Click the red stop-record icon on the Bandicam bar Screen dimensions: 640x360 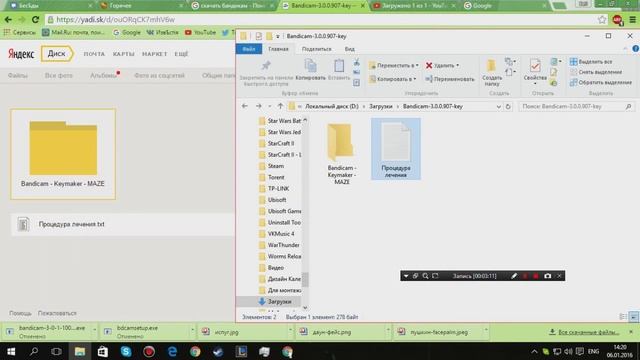coord(536,276)
